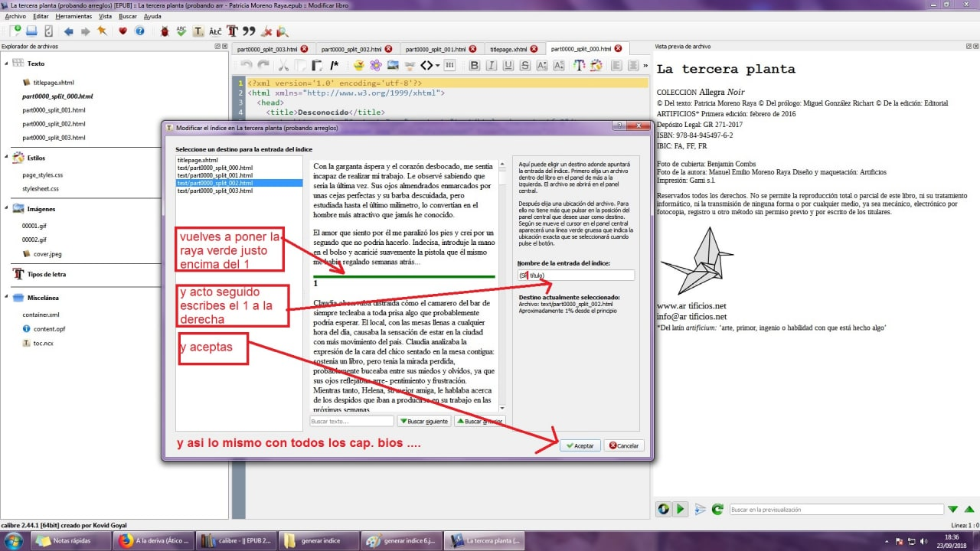Click the save book icon
980x551 pixels.
click(x=32, y=31)
